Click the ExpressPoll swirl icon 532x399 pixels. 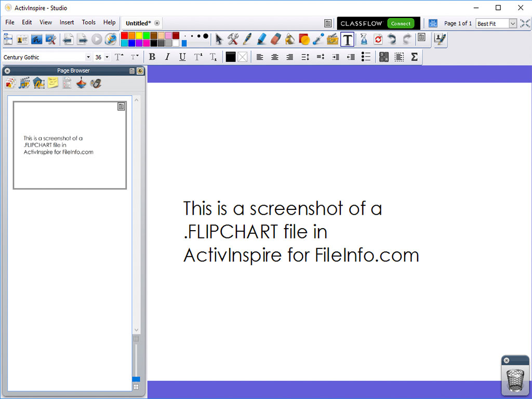pyautogui.click(x=111, y=39)
